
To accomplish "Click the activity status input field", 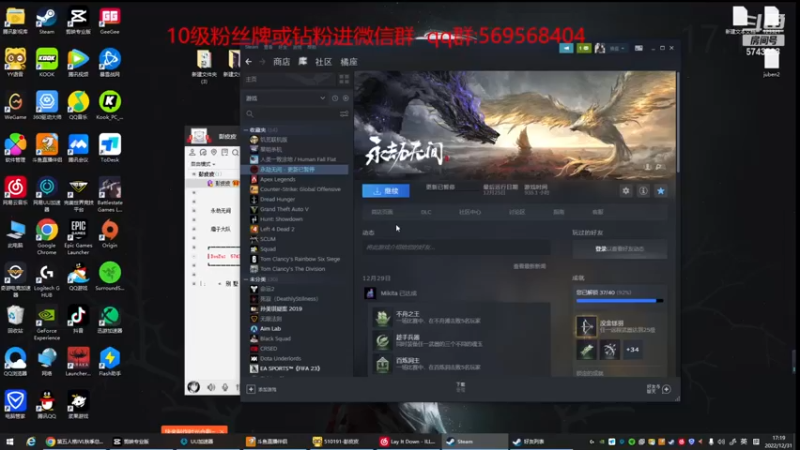I will coord(457,247).
